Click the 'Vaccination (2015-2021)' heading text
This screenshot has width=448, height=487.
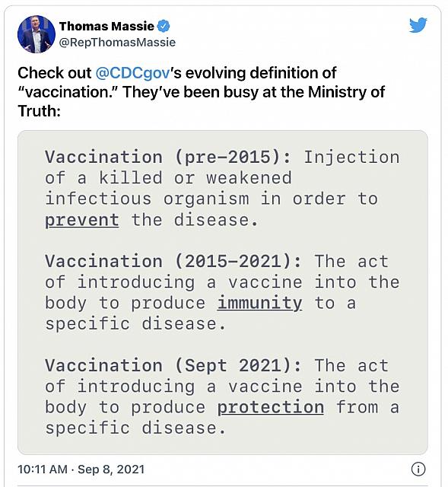click(173, 261)
